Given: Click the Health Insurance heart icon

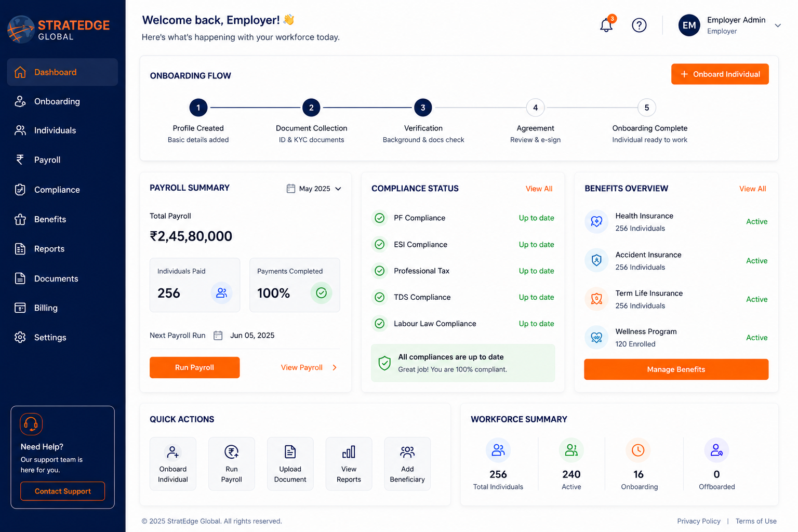Looking at the screenshot, I should 596,222.
